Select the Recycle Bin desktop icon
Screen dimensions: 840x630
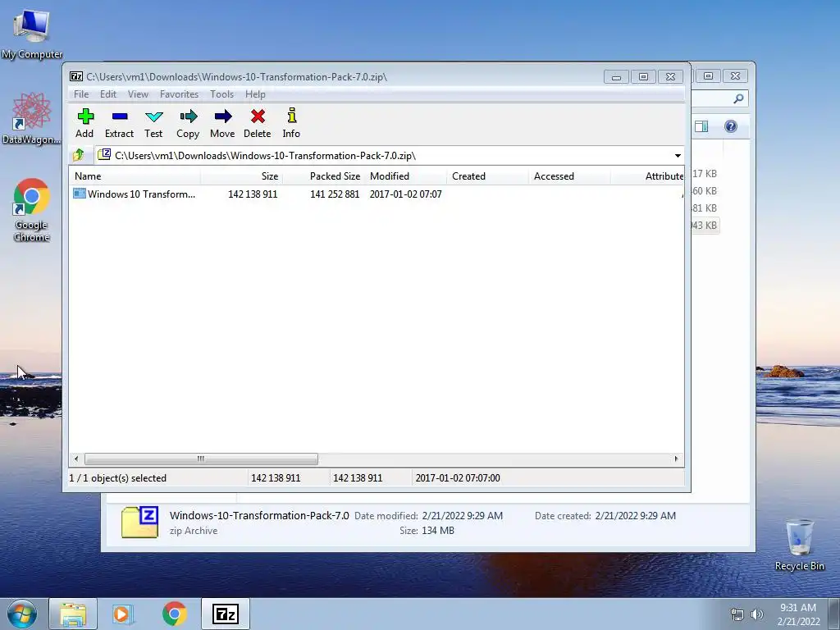pos(799,545)
